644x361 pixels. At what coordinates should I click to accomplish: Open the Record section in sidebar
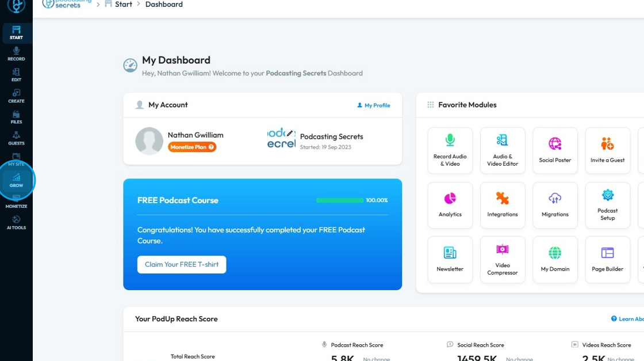point(16,54)
